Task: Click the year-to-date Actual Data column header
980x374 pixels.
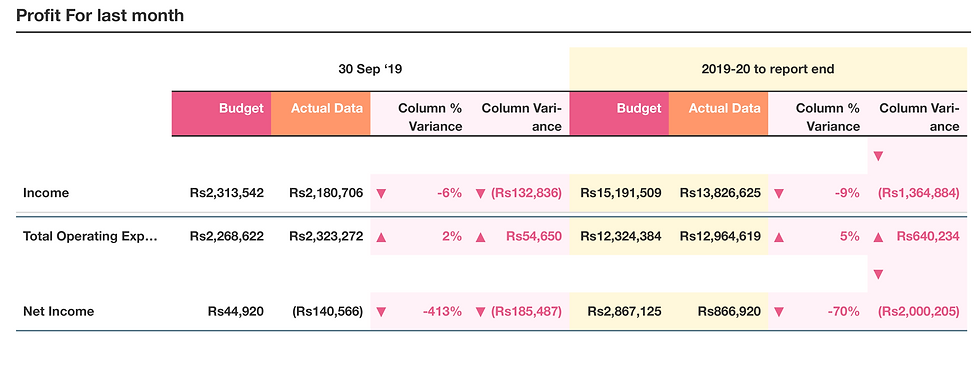Action: click(x=719, y=113)
